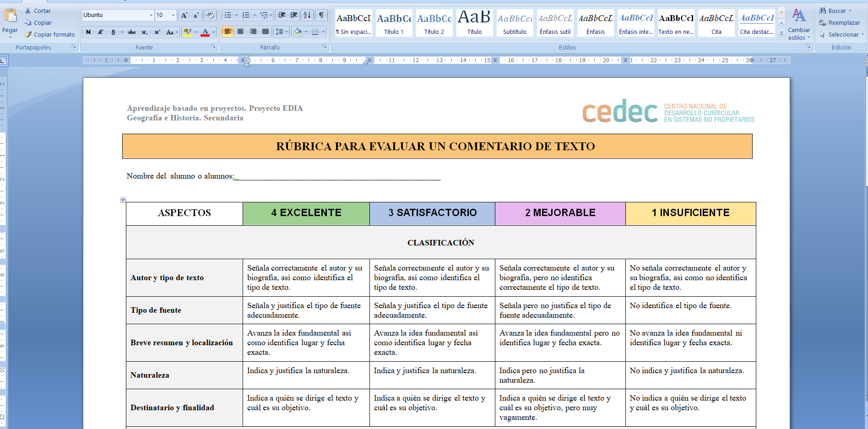868x429 pixels.
Task: Click the decrease indent icon
Action: coord(282,15)
